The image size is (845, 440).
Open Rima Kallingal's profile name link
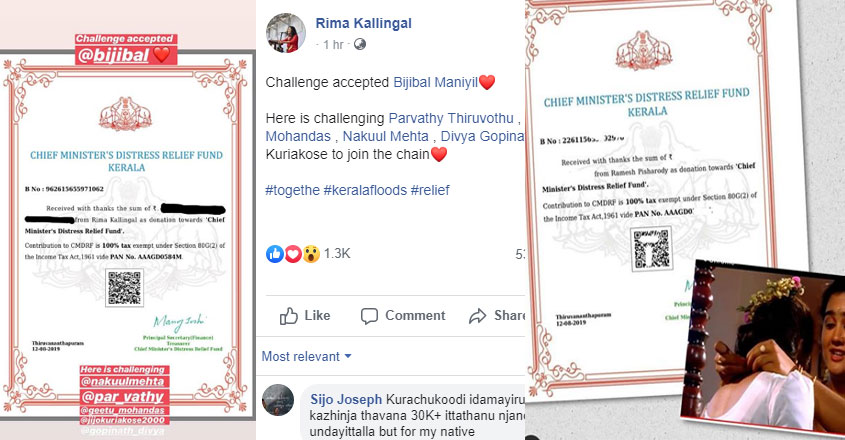click(363, 23)
